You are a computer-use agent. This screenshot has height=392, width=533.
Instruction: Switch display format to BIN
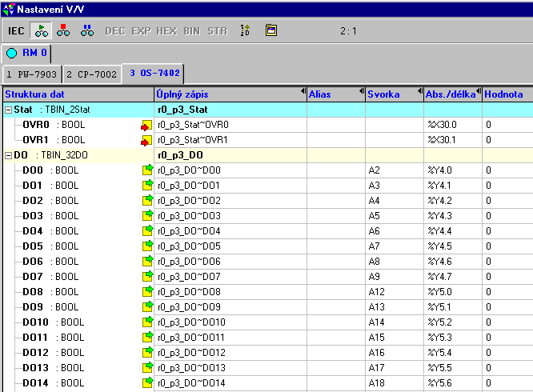pyautogui.click(x=192, y=31)
